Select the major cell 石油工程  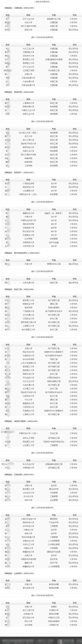pos(54,433)
